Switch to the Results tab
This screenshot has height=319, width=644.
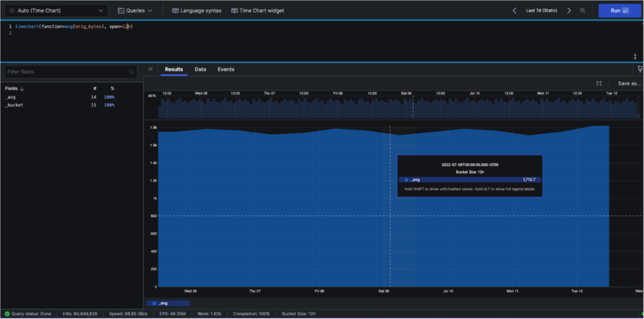(174, 69)
